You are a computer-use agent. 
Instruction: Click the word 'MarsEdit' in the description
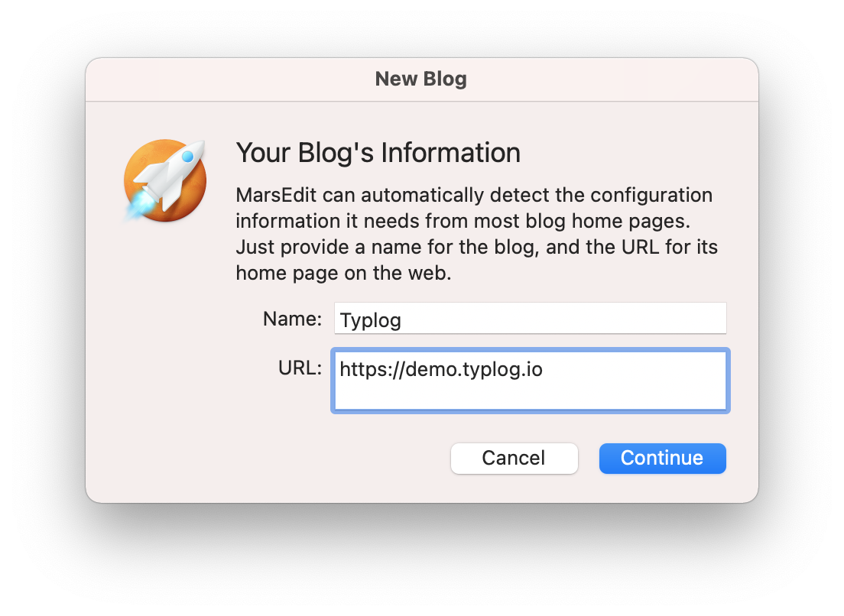pyautogui.click(x=276, y=196)
